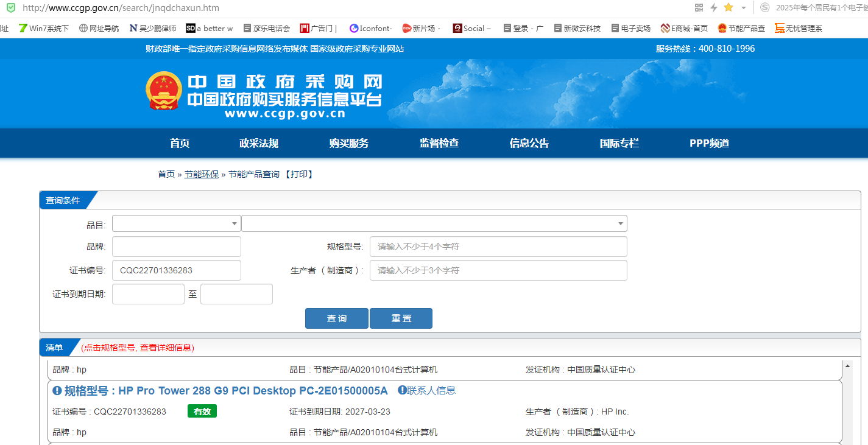Open the 节能产品查 bookmark
Viewport: 868px width, 445px height.
pos(741,28)
